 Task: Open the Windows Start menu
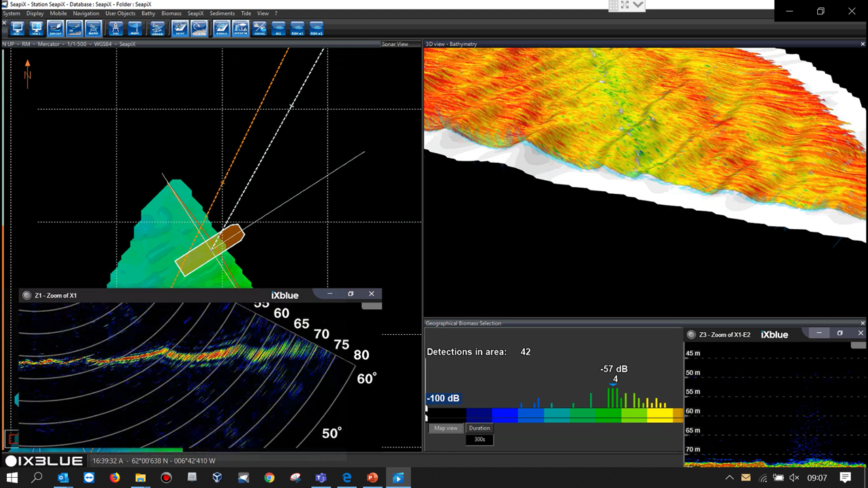click(x=12, y=478)
